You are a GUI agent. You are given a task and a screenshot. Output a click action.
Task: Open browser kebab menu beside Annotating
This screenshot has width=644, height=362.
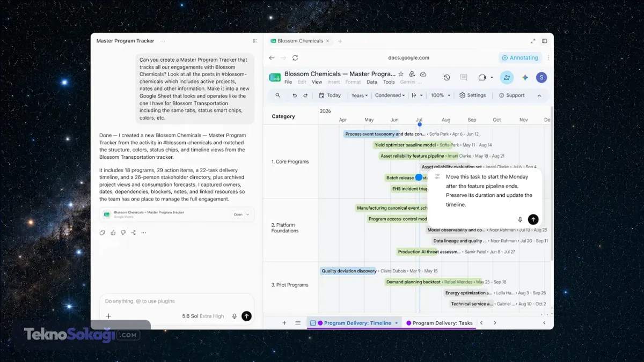tap(548, 58)
